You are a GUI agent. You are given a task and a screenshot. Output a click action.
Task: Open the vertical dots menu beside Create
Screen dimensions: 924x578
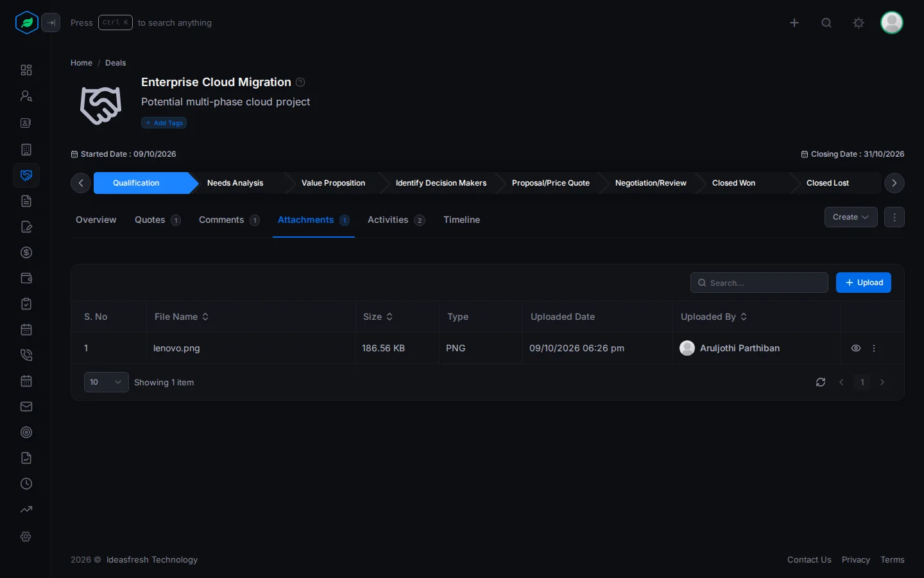894,217
